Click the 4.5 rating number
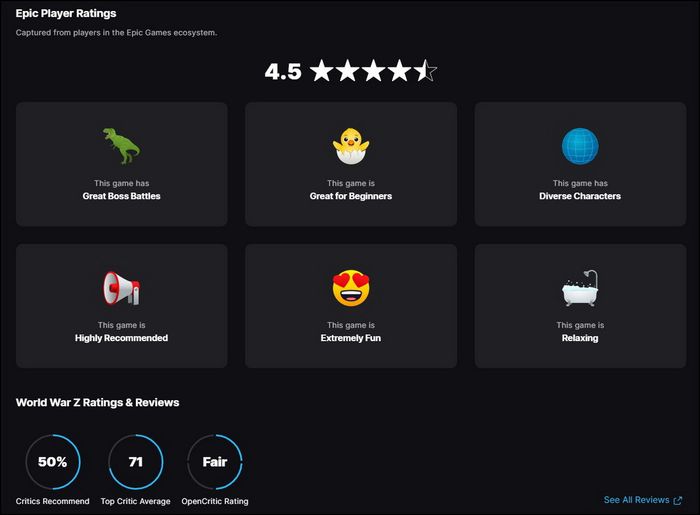 [x=283, y=71]
